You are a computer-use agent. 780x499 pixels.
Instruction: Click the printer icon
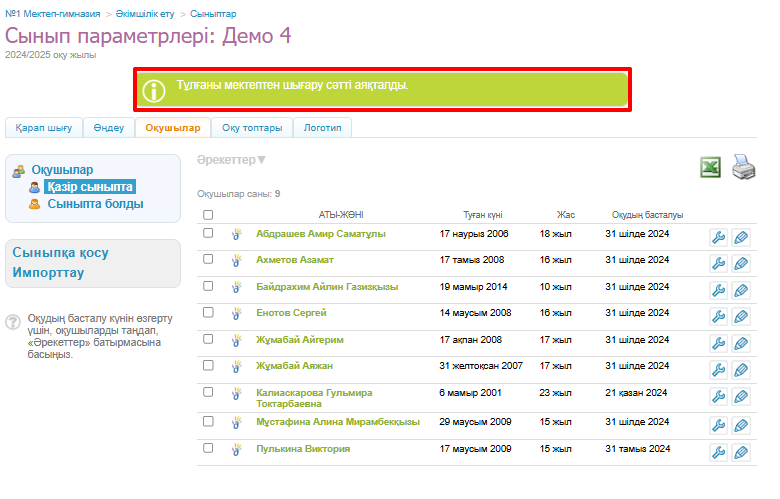[x=744, y=167]
